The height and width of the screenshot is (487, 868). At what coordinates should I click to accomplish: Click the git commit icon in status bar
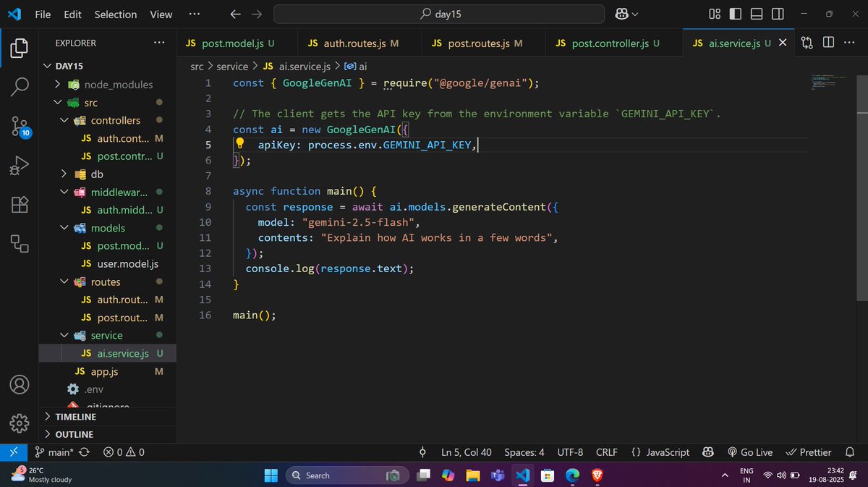click(423, 452)
